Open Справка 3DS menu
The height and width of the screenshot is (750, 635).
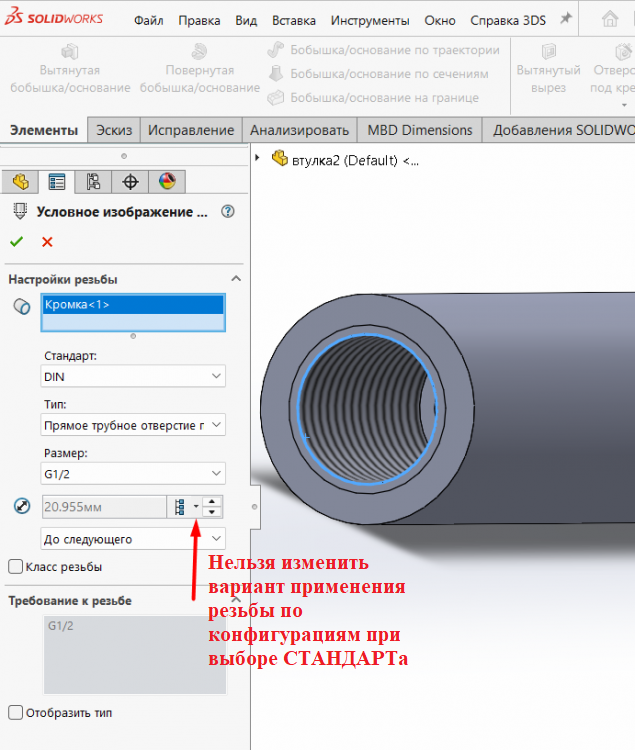[x=508, y=21]
